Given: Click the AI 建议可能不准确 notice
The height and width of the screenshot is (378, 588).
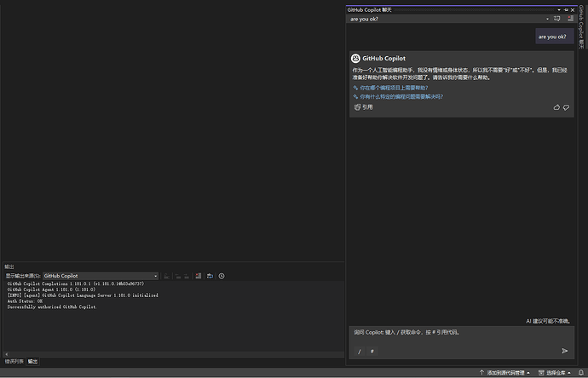Looking at the screenshot, I should point(548,321).
